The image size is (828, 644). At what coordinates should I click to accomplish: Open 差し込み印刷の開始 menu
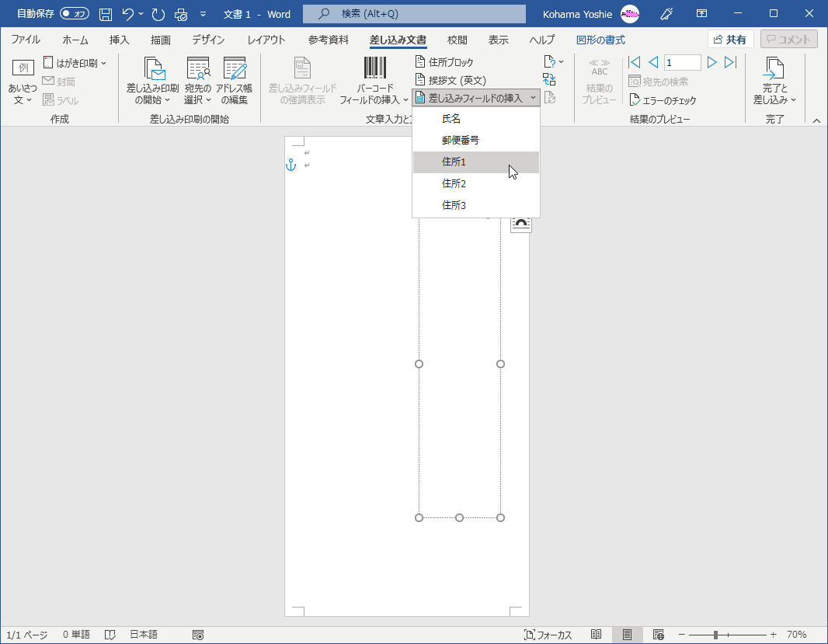pos(152,81)
